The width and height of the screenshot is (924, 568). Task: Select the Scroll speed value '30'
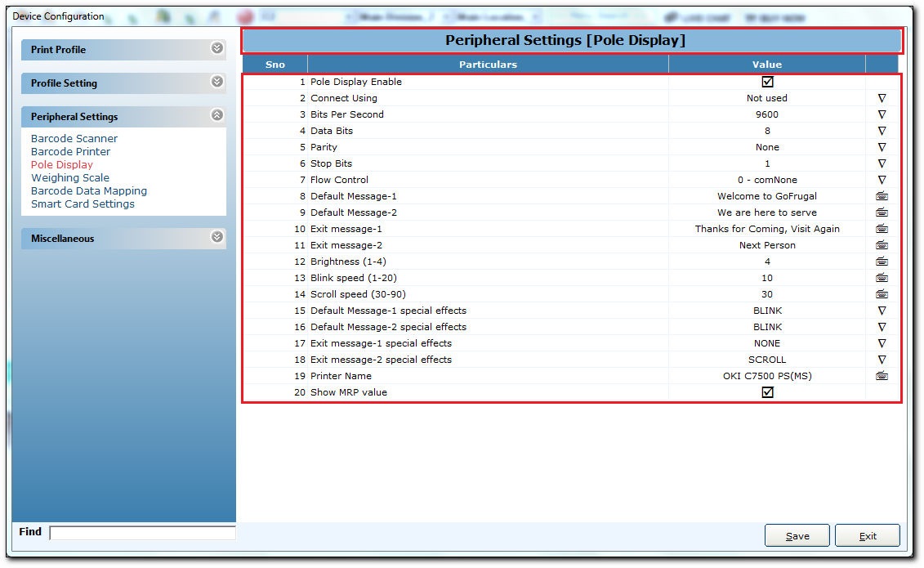[x=766, y=294]
